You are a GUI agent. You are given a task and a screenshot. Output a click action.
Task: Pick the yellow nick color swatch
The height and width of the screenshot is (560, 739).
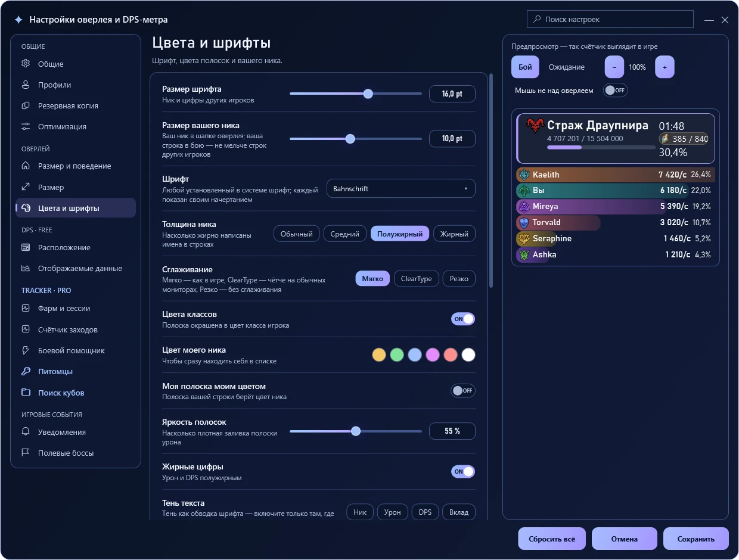(379, 355)
